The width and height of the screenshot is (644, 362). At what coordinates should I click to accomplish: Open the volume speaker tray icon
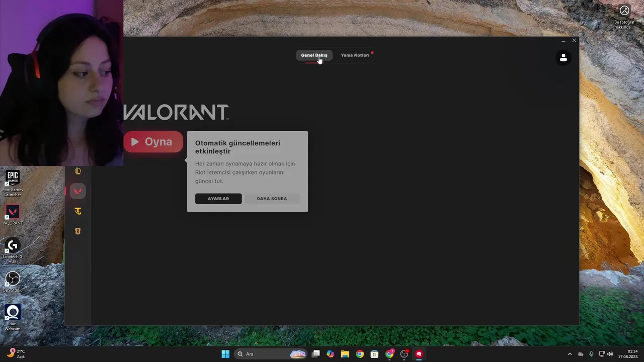[x=610, y=354]
